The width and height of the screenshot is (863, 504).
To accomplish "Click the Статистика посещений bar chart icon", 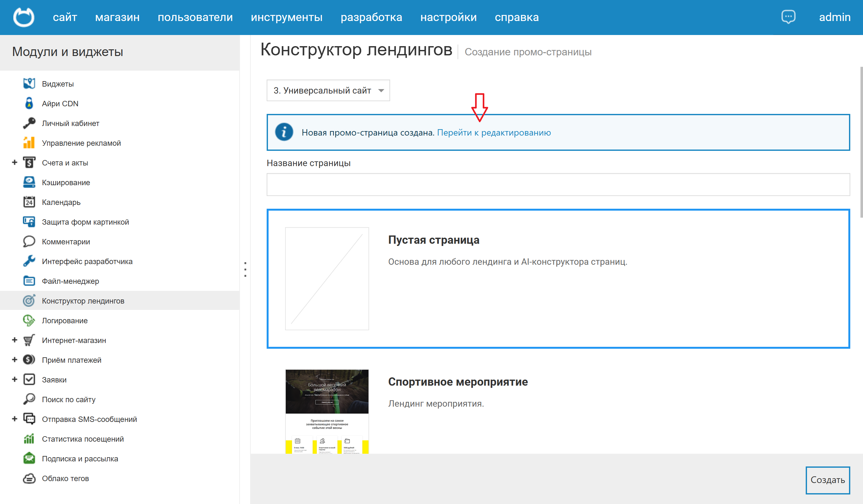I will (29, 439).
